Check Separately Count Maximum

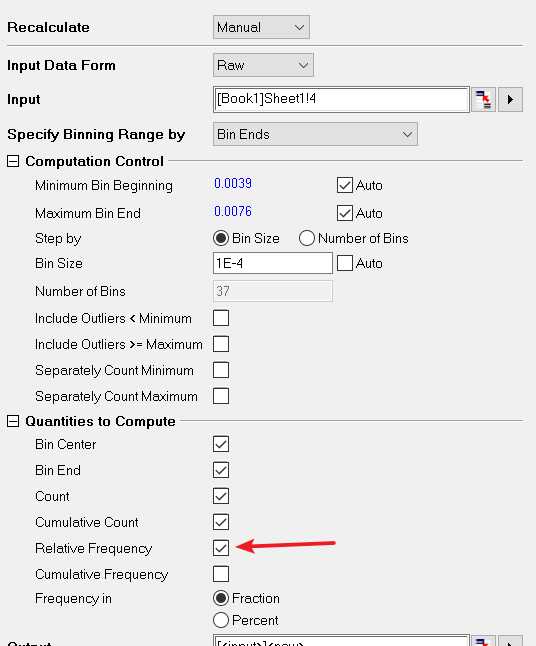221,396
